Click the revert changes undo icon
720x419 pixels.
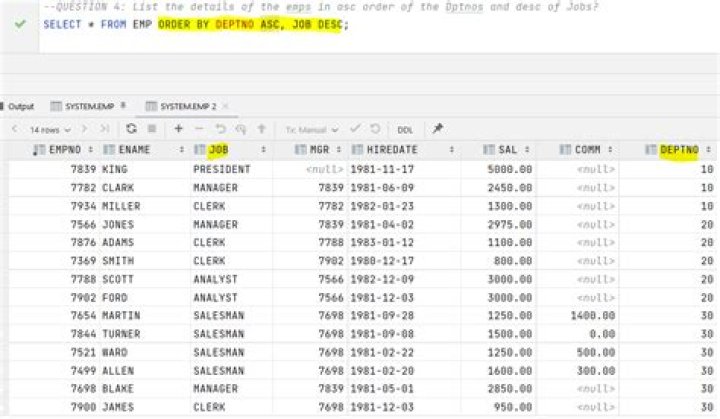(x=220, y=129)
